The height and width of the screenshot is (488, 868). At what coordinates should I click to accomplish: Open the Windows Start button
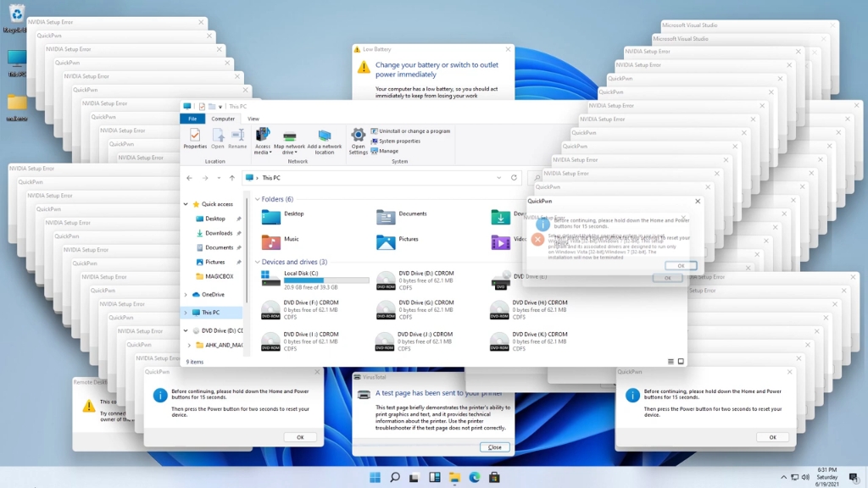[x=375, y=477]
